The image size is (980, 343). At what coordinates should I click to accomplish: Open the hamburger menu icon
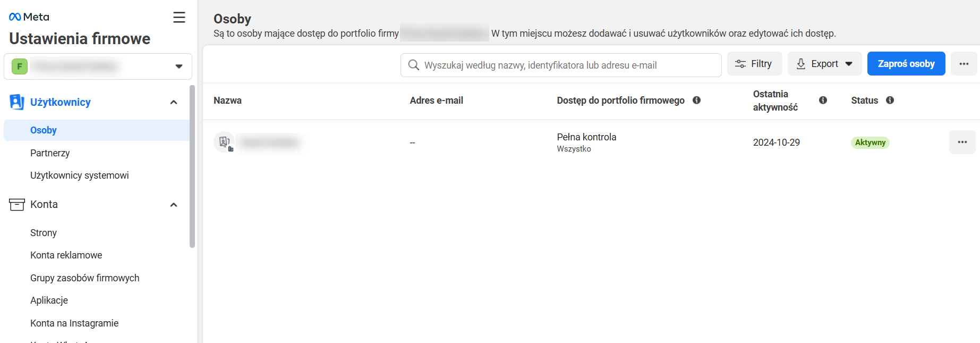click(x=179, y=18)
